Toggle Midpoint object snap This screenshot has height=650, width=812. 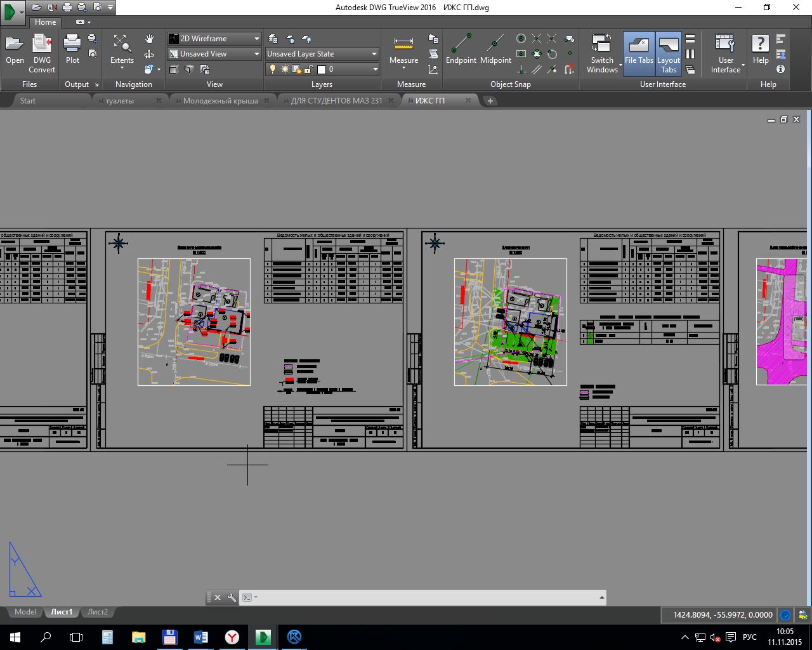click(x=495, y=50)
